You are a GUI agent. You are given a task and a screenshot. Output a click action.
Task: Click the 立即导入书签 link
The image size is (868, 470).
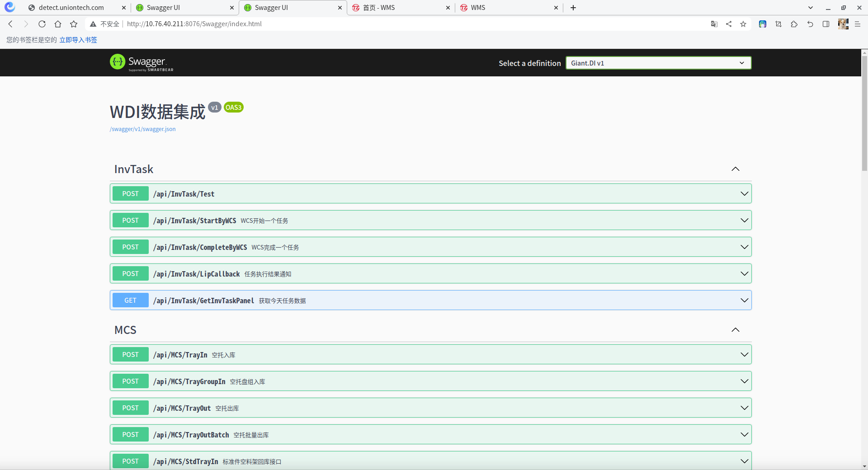coord(78,40)
